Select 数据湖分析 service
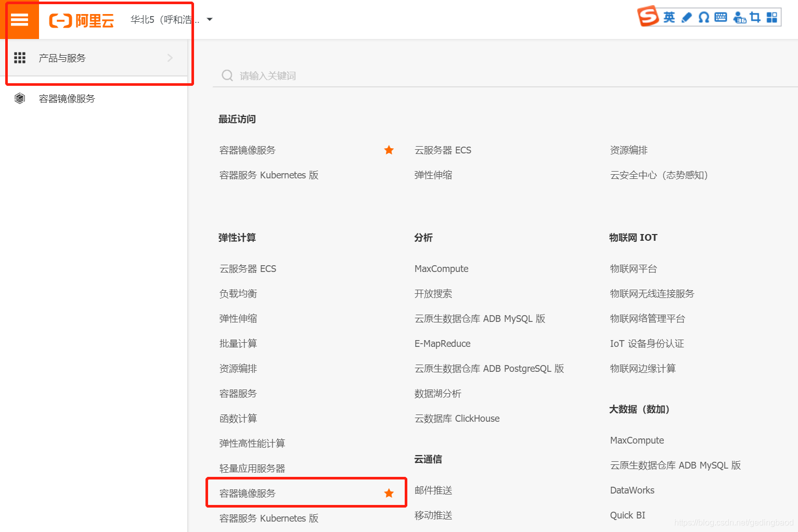798x532 pixels. [x=438, y=394]
